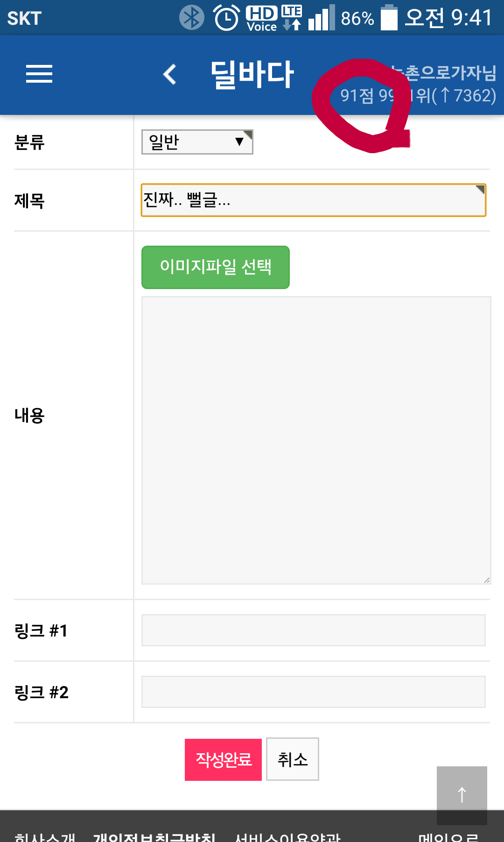Focus the 제목 title input field

coord(313,200)
